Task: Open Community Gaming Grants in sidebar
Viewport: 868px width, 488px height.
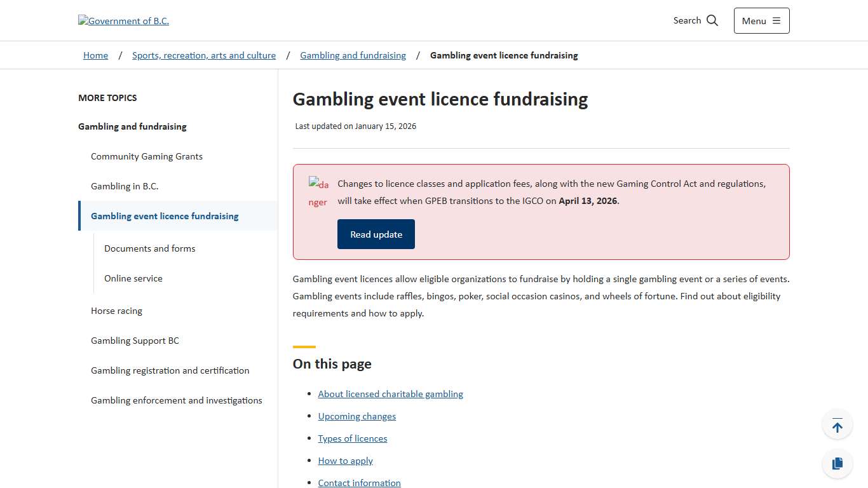Action: 147,156
